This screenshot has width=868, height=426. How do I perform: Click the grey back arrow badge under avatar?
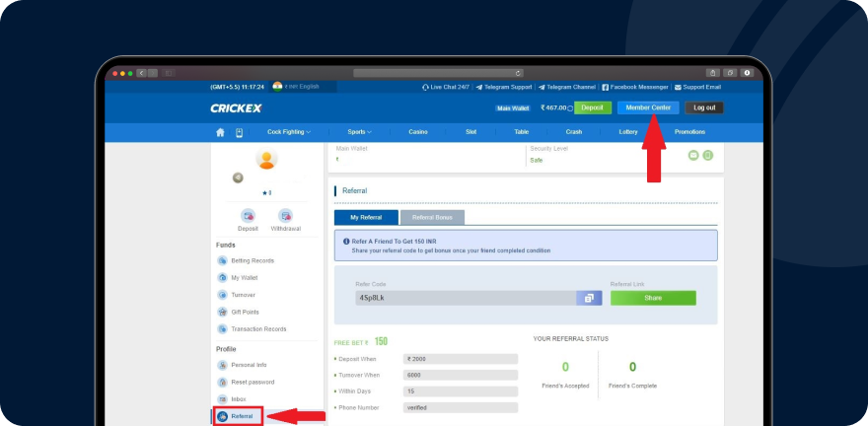point(238,177)
